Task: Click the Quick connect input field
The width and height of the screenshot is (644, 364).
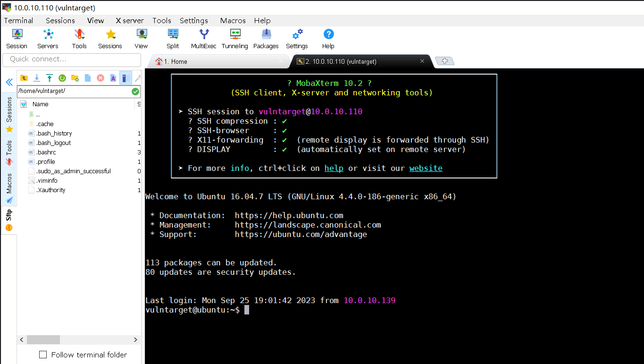Action: (72, 59)
